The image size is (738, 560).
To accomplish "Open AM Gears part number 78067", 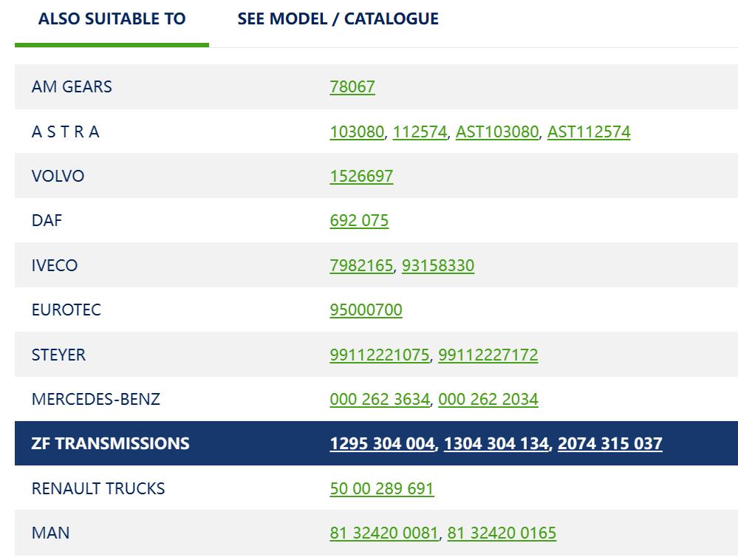I will (x=352, y=87).
